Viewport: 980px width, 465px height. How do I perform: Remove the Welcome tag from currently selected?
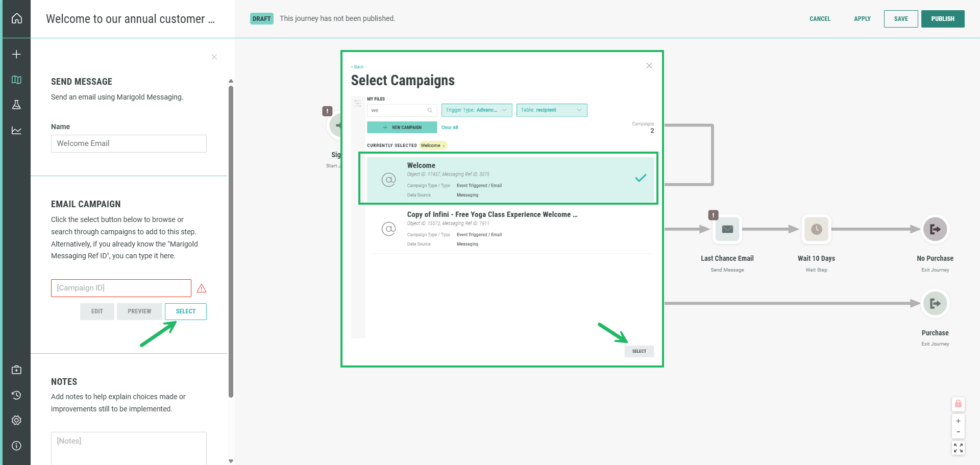coord(444,146)
